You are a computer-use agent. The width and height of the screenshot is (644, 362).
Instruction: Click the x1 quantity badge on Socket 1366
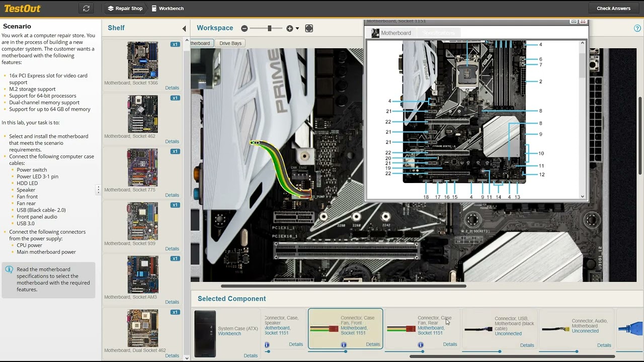[175, 44]
